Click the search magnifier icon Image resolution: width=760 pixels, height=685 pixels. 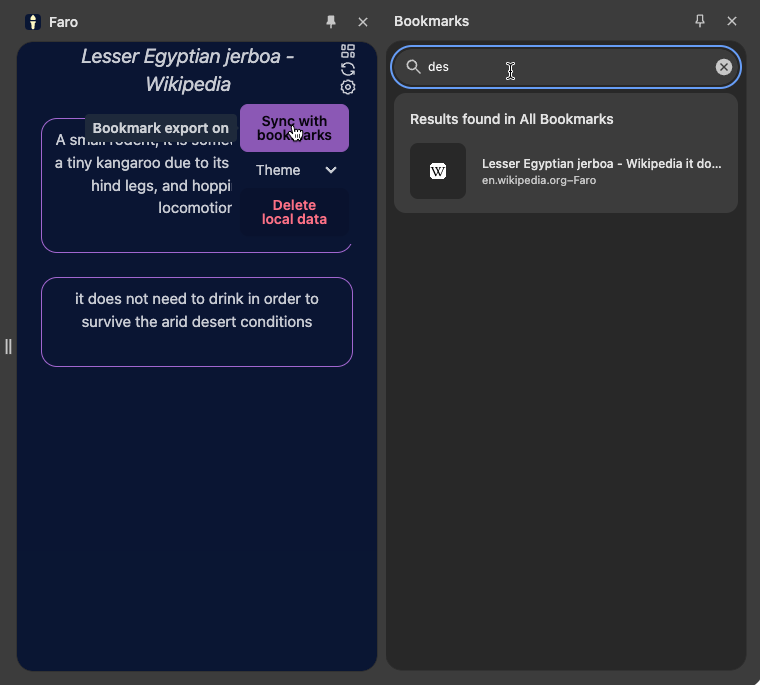point(413,66)
